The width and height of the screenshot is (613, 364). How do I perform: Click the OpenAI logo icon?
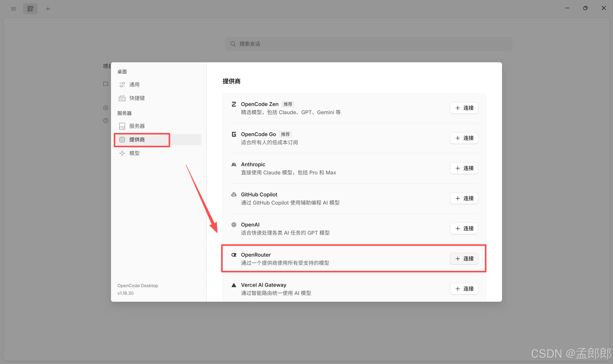[x=234, y=225]
